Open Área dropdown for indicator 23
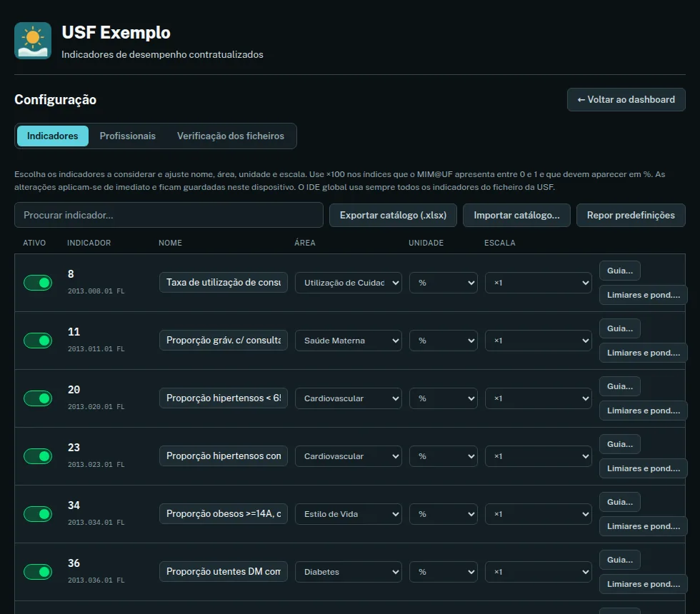700x614 pixels. pos(349,456)
